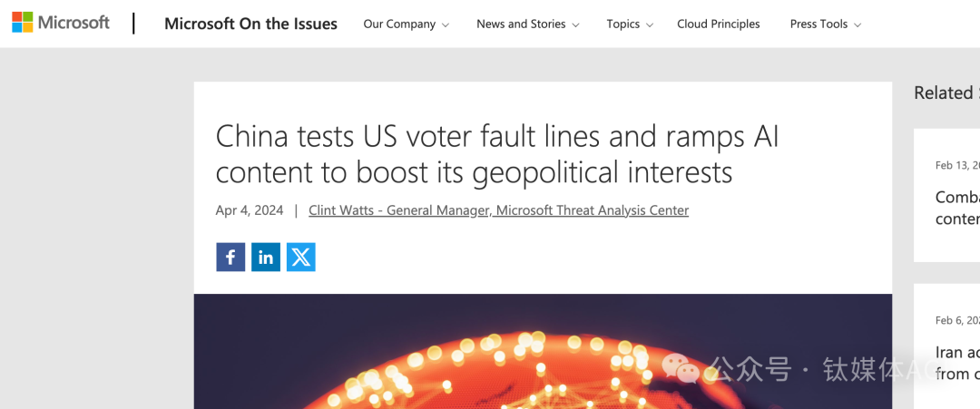
Task: Open Microsoft On the Issues home
Action: pyautogui.click(x=250, y=24)
